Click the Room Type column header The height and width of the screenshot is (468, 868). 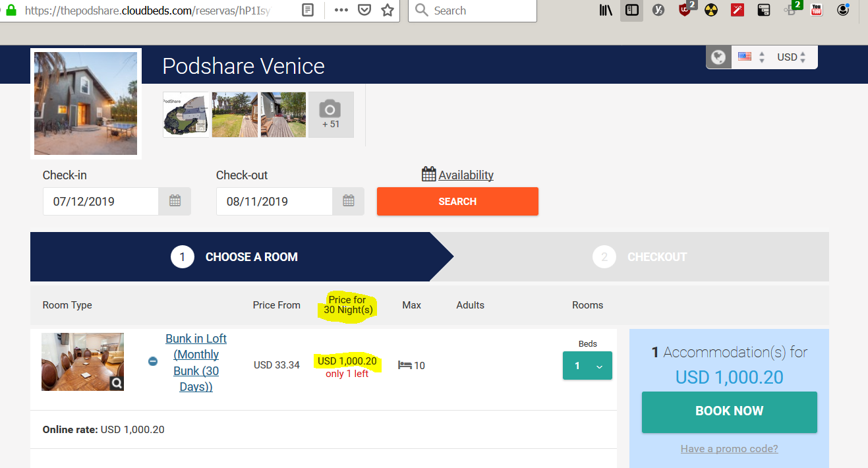click(x=67, y=305)
